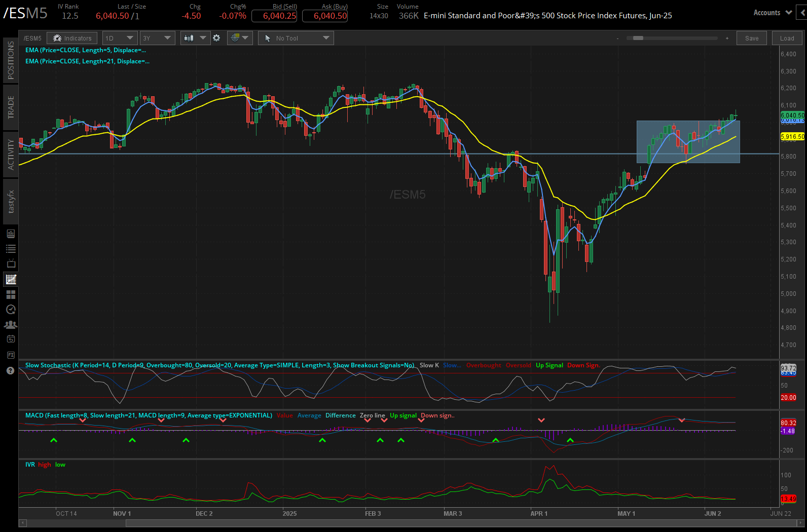Screen dimensions: 807x532
Task: Click the Volume 366K value
Action: click(x=409, y=16)
